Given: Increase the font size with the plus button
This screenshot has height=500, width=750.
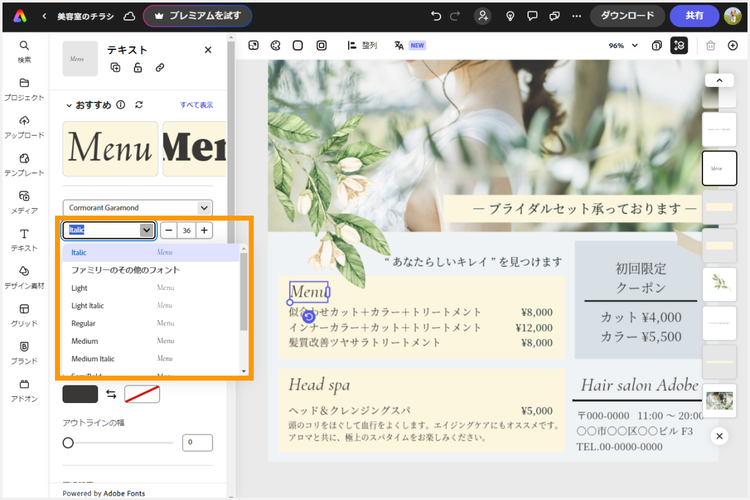Looking at the screenshot, I should [x=204, y=230].
